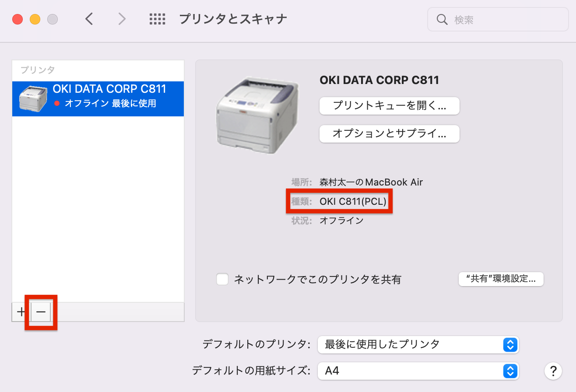Click in the search field
576x392 pixels.
503,20
